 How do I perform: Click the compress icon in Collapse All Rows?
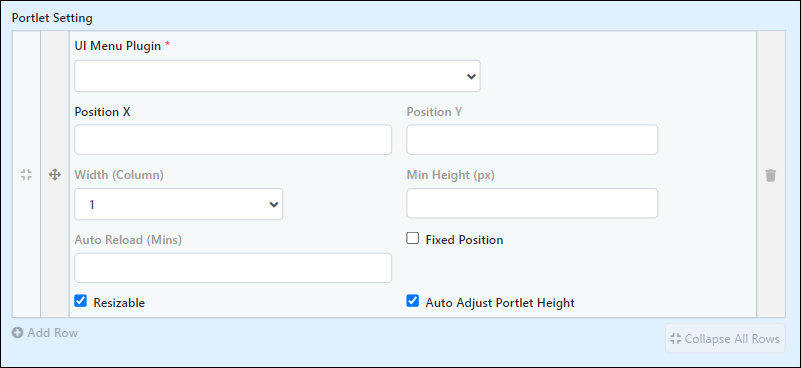tap(675, 338)
